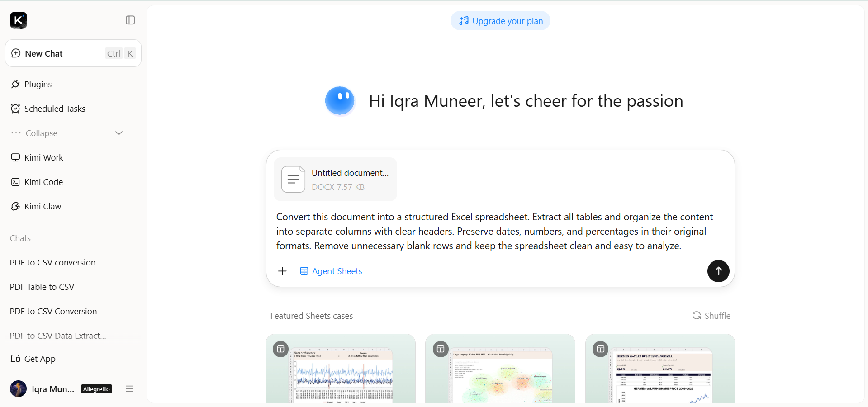This screenshot has width=868, height=407.
Task: Start a New Chat
Action: [x=73, y=53]
